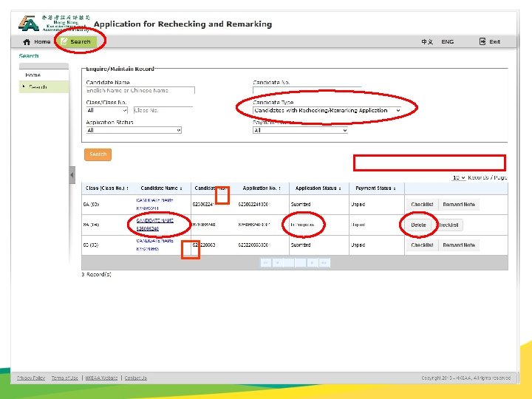Click the 3 Record(s) count text
532x399 pixels.
pyautogui.click(x=96, y=274)
